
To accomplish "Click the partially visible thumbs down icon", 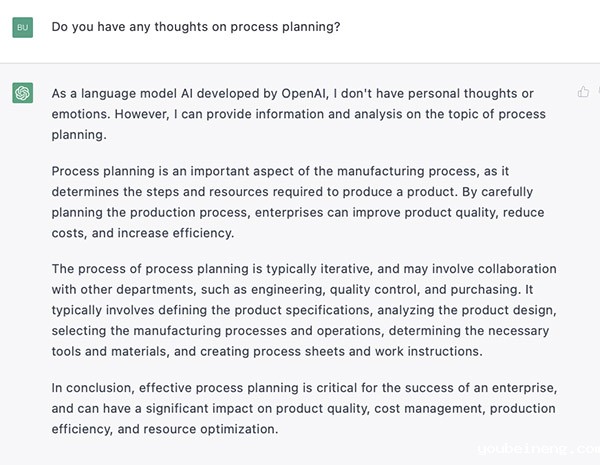I will (x=598, y=92).
